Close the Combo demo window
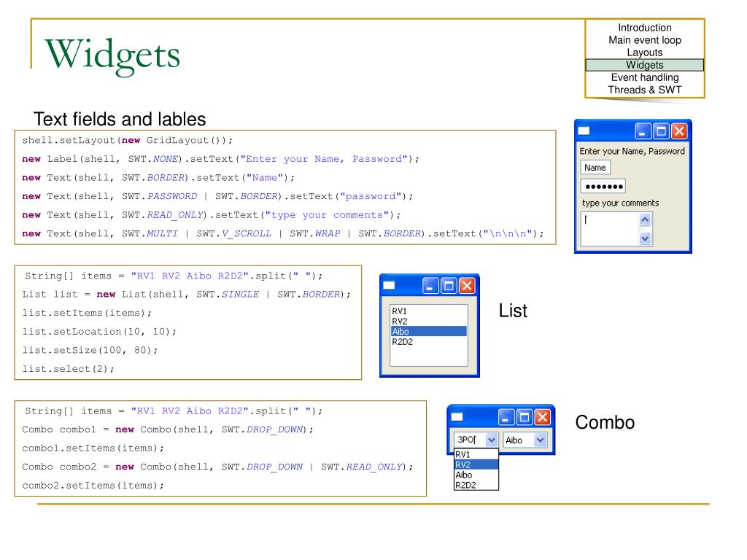Screen dimensions: 747x560 click(x=543, y=417)
